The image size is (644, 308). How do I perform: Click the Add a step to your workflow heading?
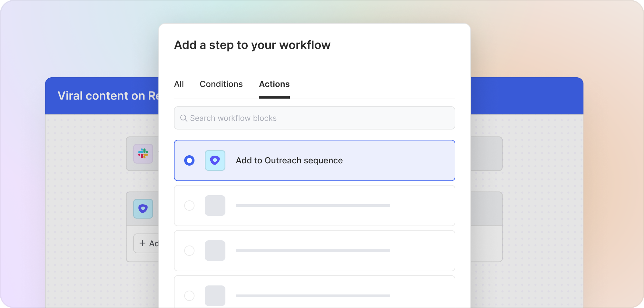pyautogui.click(x=252, y=45)
